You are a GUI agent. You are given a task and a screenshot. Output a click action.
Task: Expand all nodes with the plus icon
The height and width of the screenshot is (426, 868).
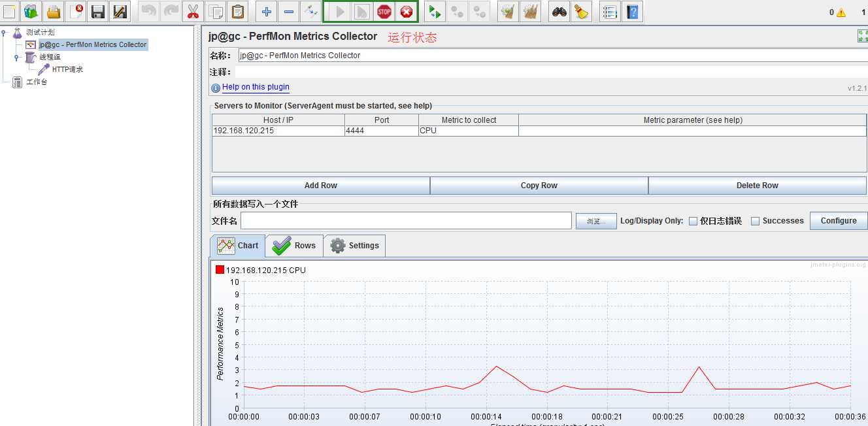click(266, 11)
